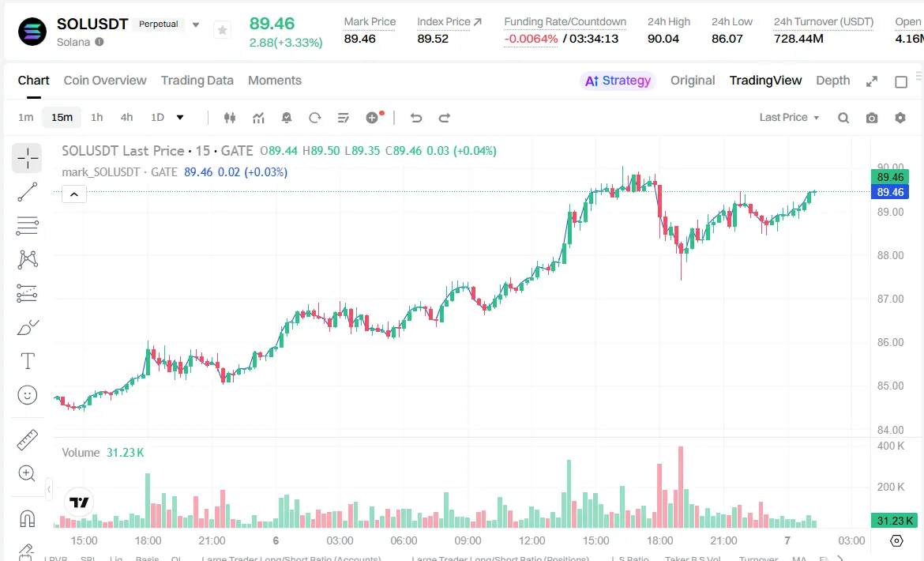Open the projection and measurement tool

[x=27, y=293]
